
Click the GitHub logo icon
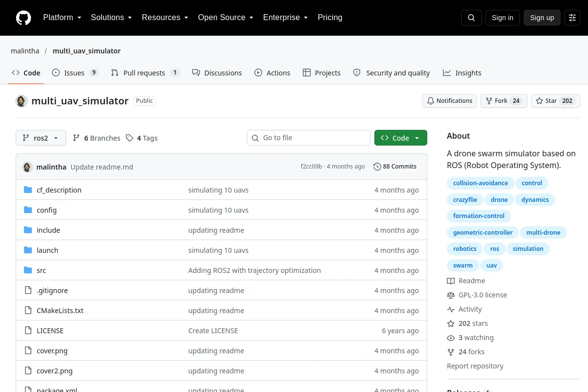coord(24,18)
